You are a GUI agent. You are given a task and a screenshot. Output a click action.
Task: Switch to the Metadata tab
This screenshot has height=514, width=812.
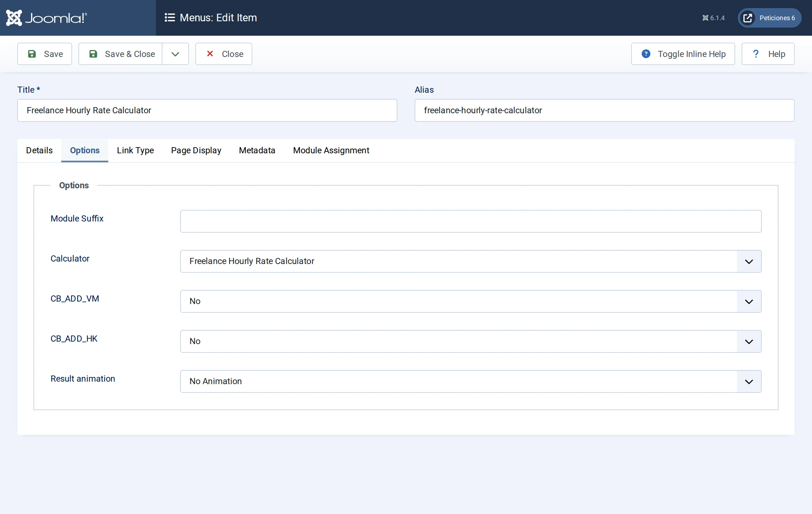pyautogui.click(x=257, y=150)
